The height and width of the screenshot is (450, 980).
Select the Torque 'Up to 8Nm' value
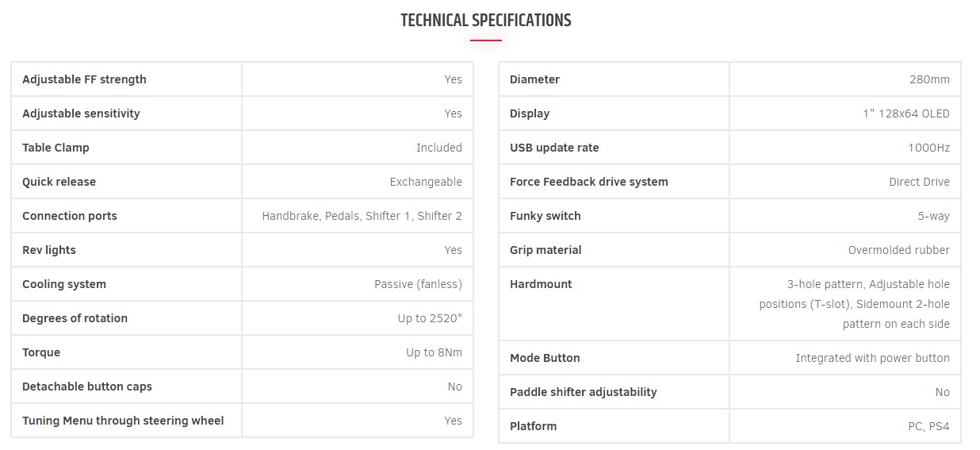434,352
